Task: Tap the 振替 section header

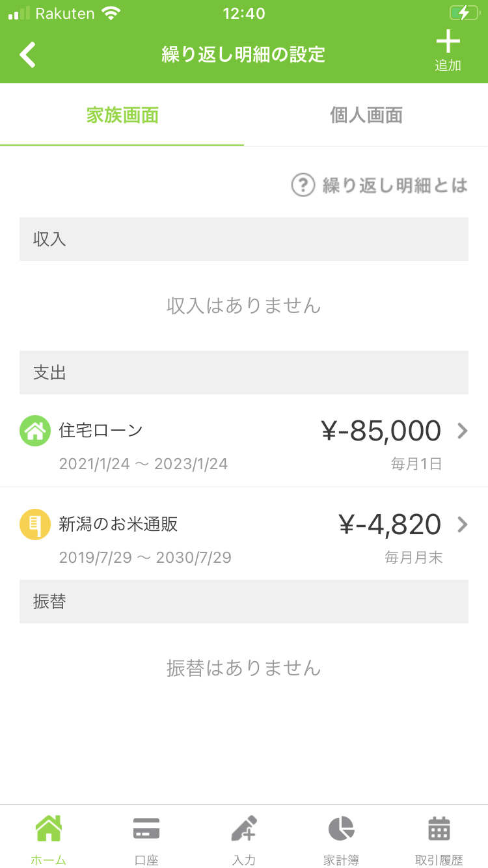Action: tap(244, 601)
